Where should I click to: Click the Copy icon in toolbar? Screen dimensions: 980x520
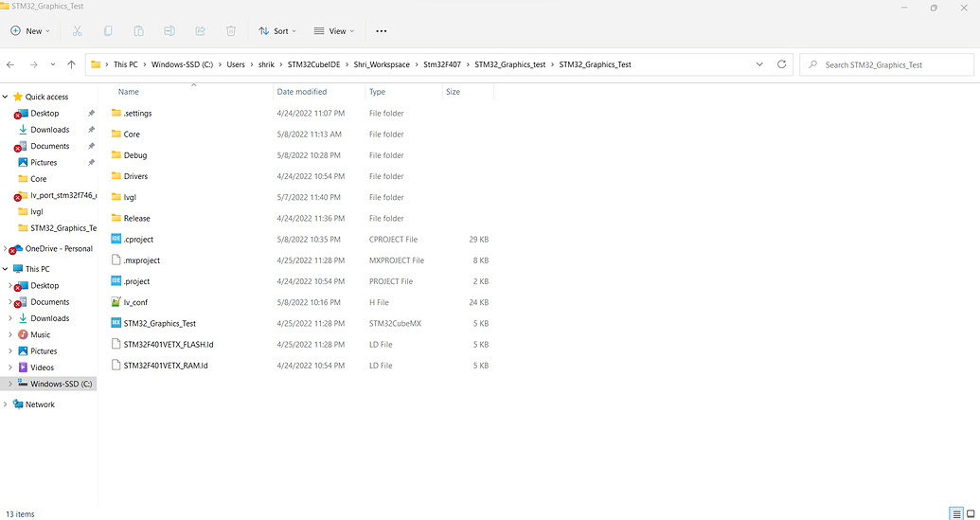point(108,31)
